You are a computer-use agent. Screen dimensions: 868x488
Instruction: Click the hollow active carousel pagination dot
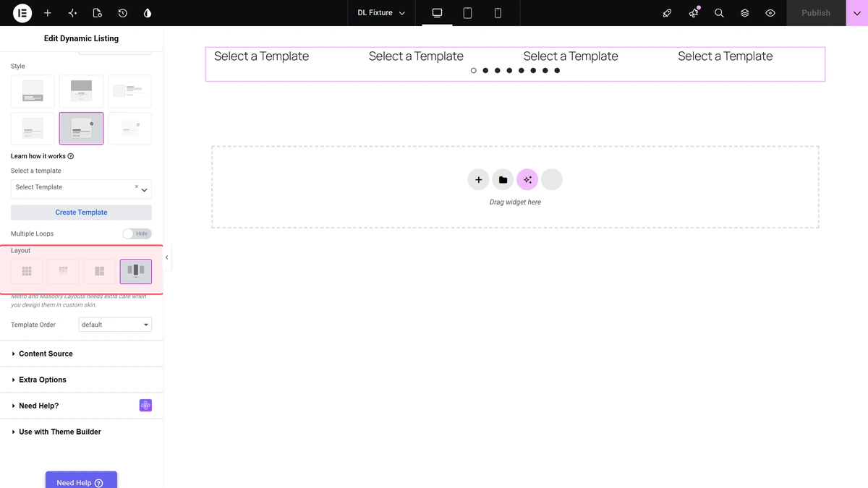pyautogui.click(x=474, y=71)
